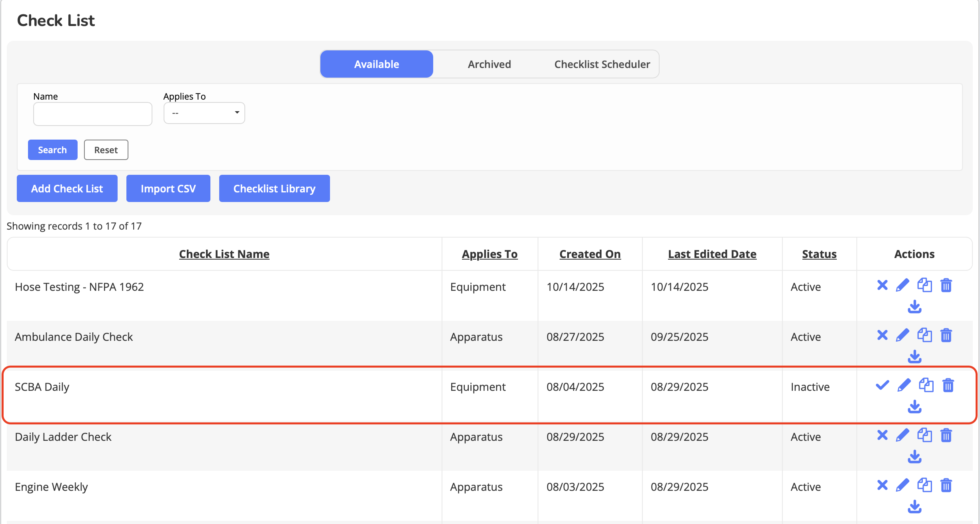Deactivate Engine Weekly checklist with X icon
The width and height of the screenshot is (980, 524).
[882, 485]
